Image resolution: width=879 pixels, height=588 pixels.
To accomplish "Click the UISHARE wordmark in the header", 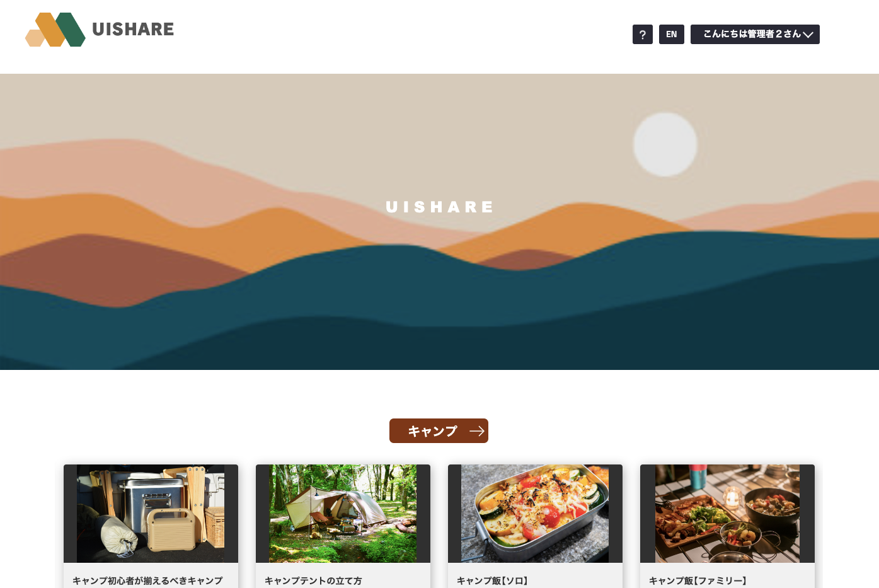I will tap(133, 30).
